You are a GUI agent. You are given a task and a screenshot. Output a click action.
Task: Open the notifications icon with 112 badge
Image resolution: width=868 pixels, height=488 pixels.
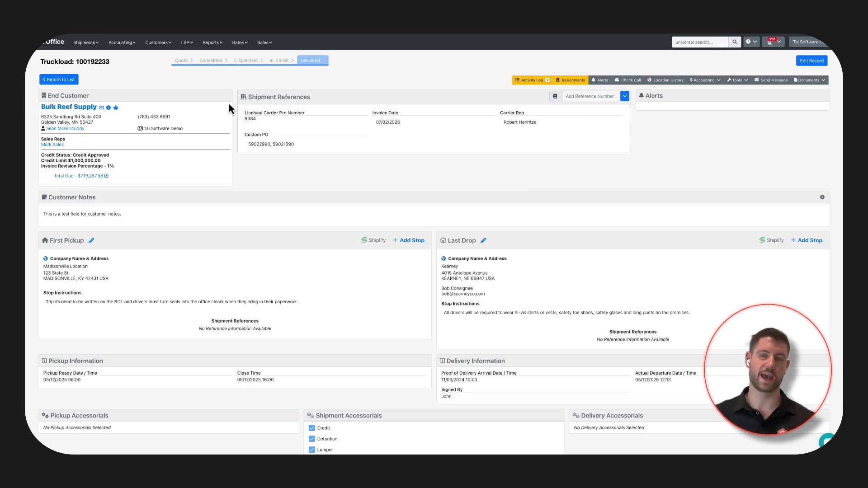pos(770,42)
